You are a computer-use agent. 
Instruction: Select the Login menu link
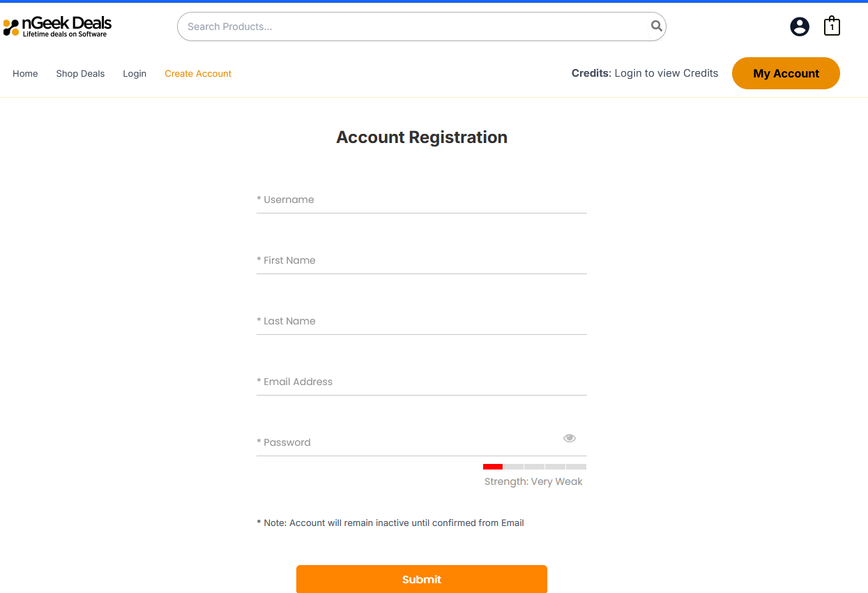(135, 73)
